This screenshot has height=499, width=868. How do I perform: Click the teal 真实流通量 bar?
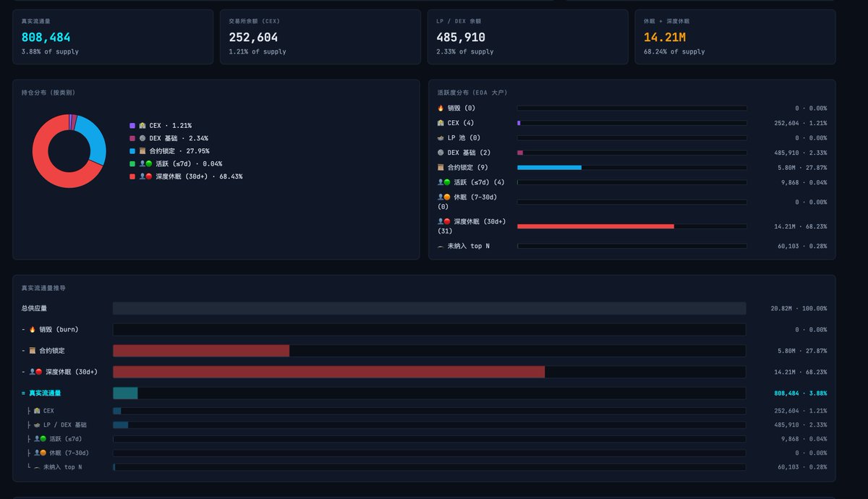click(x=125, y=393)
